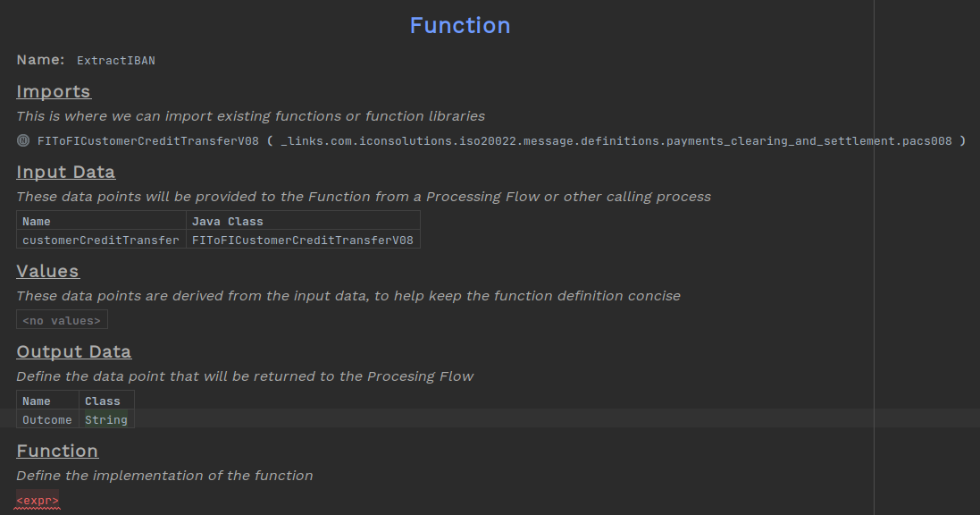Select the Outcome output name cell
The width and height of the screenshot is (980, 515).
point(46,419)
